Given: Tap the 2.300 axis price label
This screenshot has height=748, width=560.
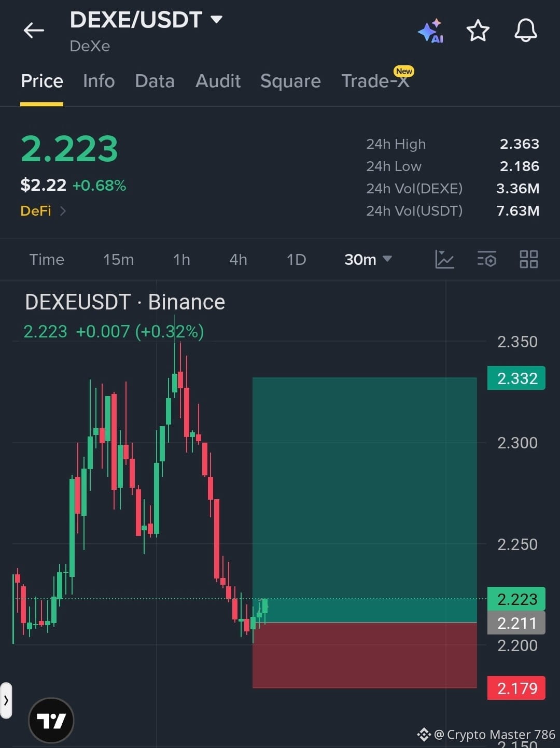Looking at the screenshot, I should click(x=517, y=443).
